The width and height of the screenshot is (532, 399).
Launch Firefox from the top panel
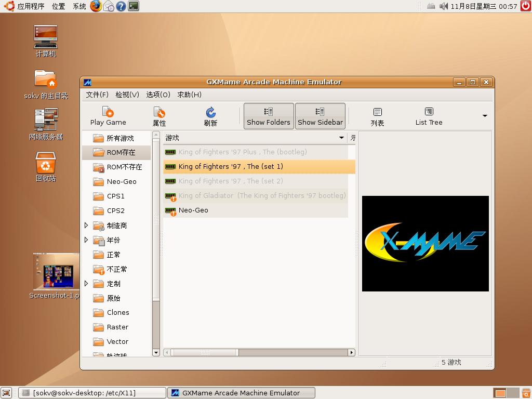[x=96, y=6]
